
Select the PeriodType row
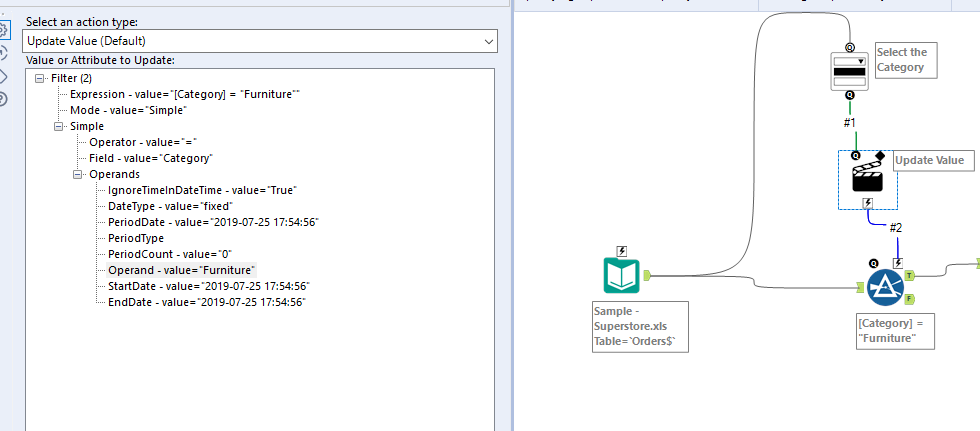[136, 238]
